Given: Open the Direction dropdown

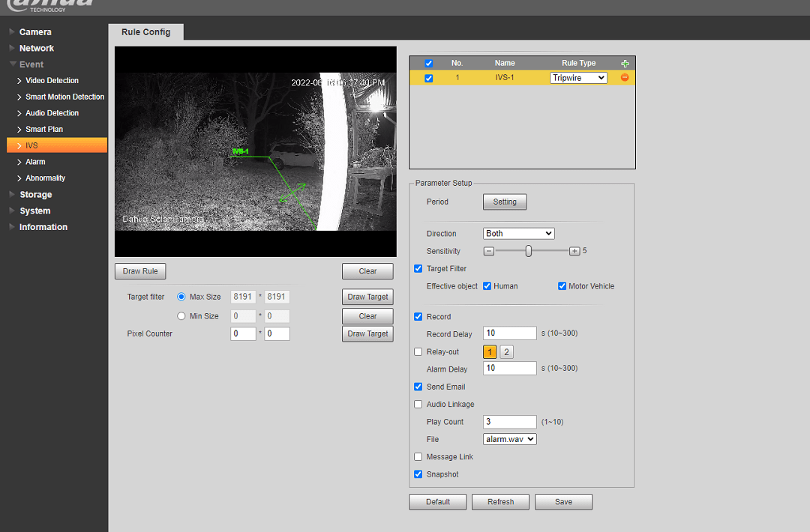Looking at the screenshot, I should [x=518, y=234].
